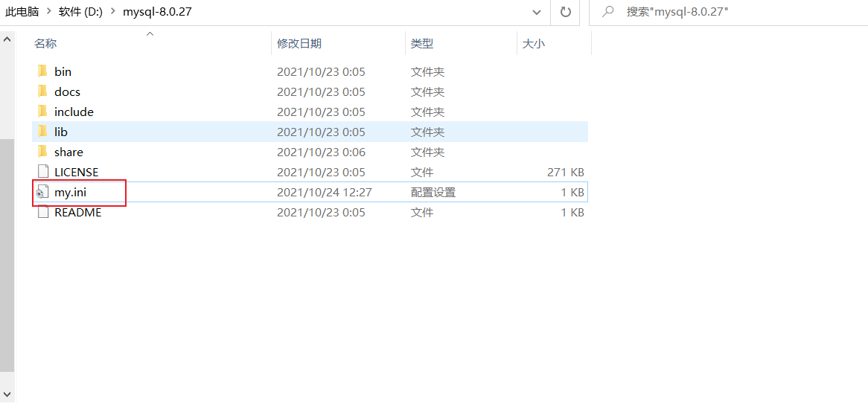The width and height of the screenshot is (868, 415).
Task: Select the lib folder icon
Action: click(42, 132)
